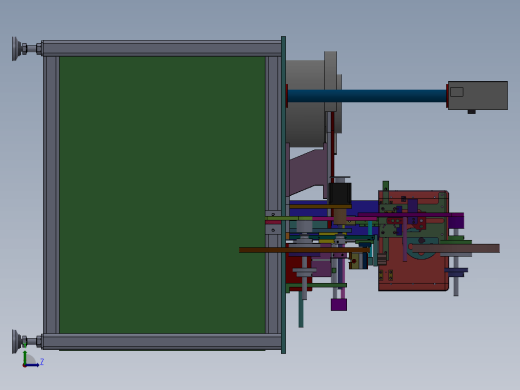Select the bottom aluminum frame extrusion
This screenshot has height=390, width=520.
(162, 341)
